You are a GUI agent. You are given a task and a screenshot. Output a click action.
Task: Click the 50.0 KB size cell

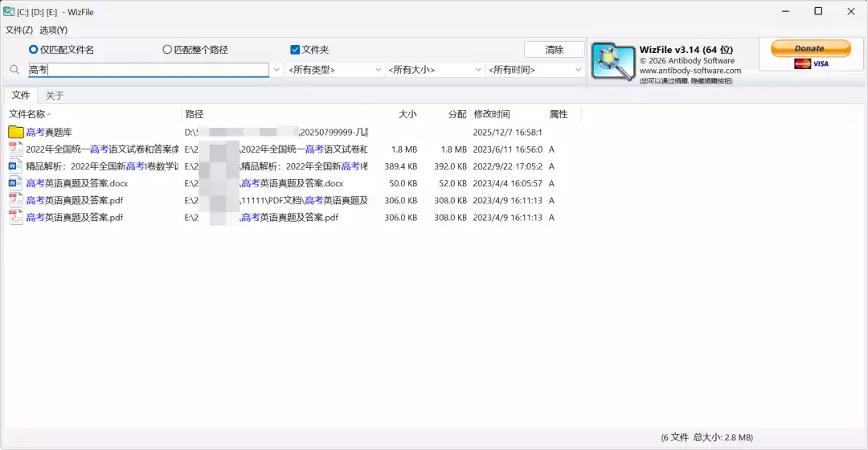(403, 184)
